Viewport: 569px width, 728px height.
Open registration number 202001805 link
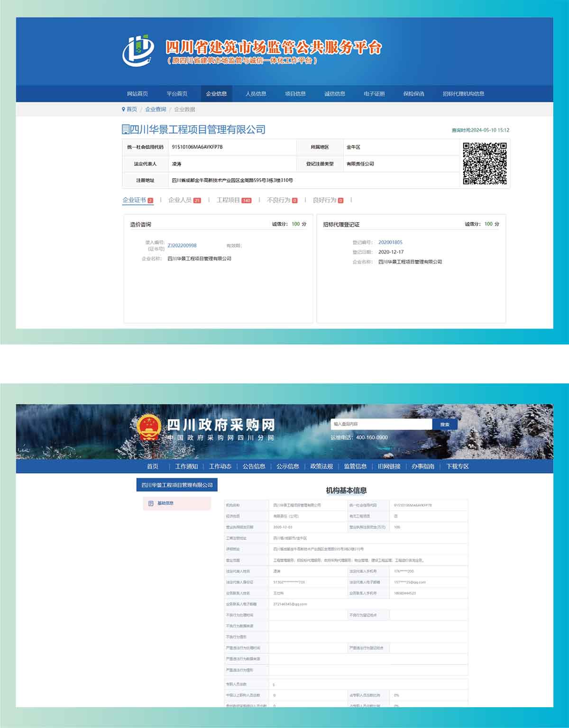click(x=390, y=242)
